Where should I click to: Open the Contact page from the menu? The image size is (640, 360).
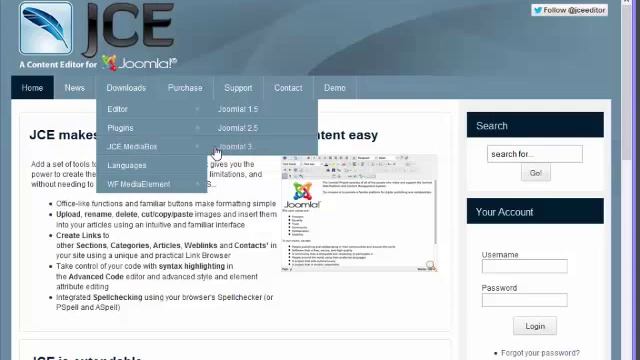(x=288, y=88)
